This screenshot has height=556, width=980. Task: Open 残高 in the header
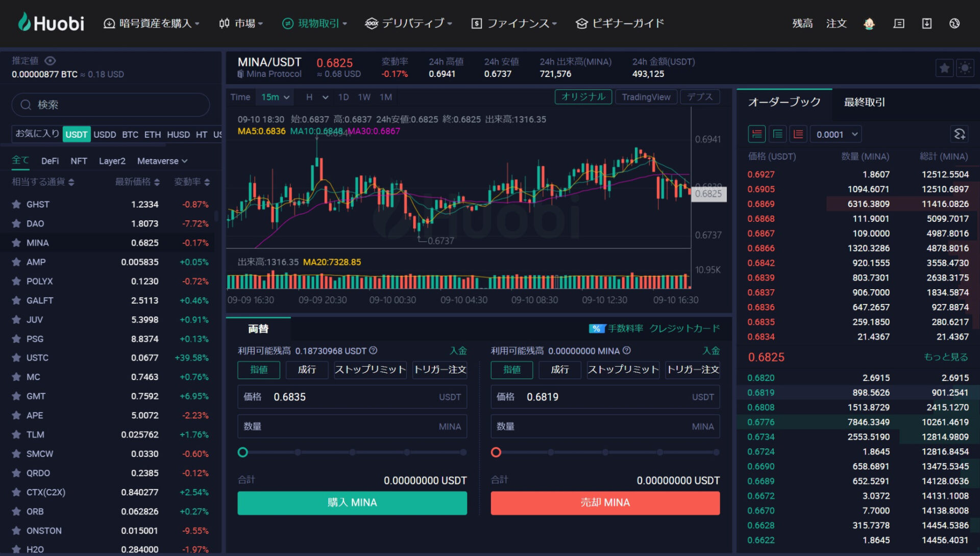[802, 23]
